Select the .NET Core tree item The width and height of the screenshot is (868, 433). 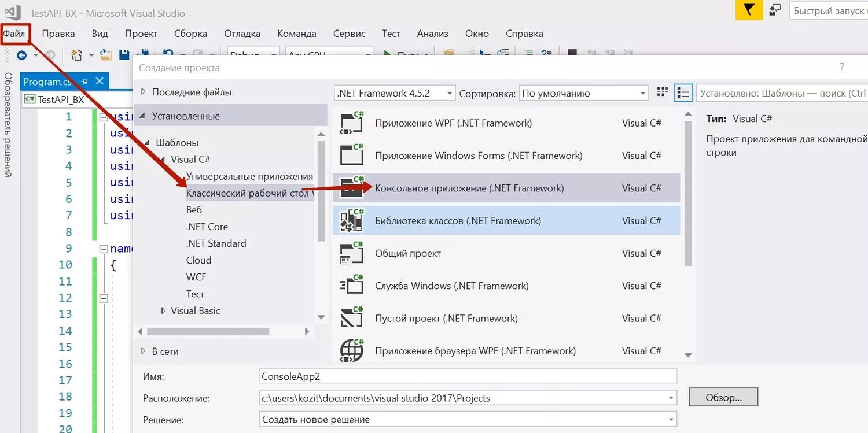[x=207, y=227]
